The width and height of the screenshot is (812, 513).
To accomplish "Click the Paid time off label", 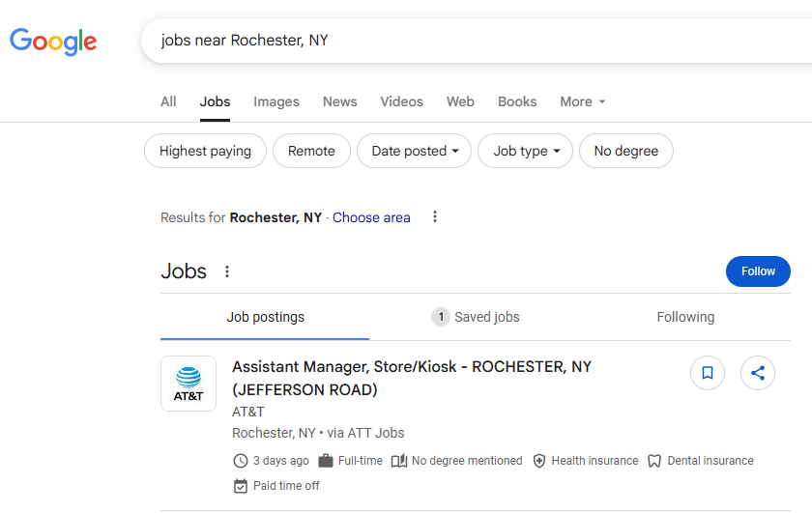I will click(286, 486).
